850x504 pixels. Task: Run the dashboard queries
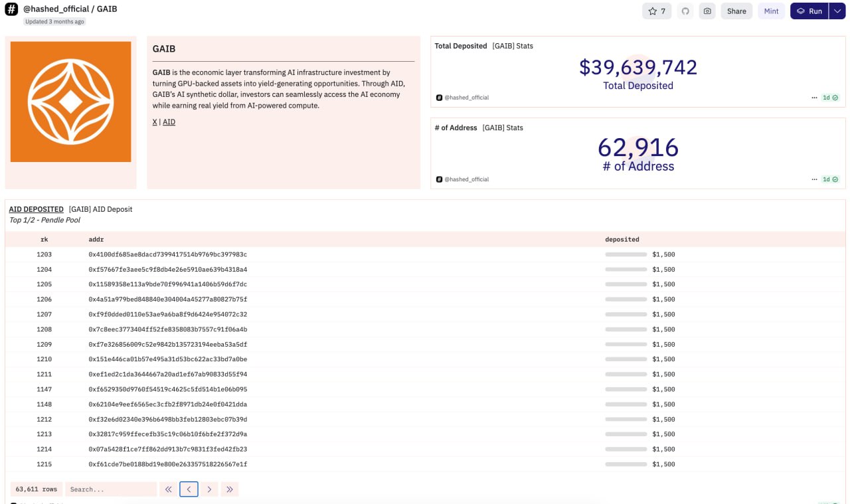pos(809,11)
